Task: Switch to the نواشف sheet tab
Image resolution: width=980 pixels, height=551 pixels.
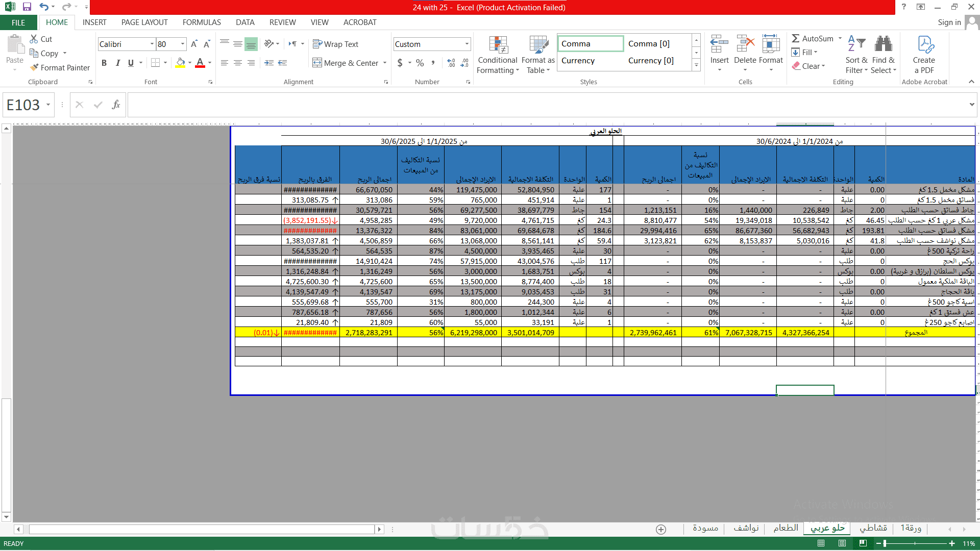Action: pyautogui.click(x=746, y=528)
